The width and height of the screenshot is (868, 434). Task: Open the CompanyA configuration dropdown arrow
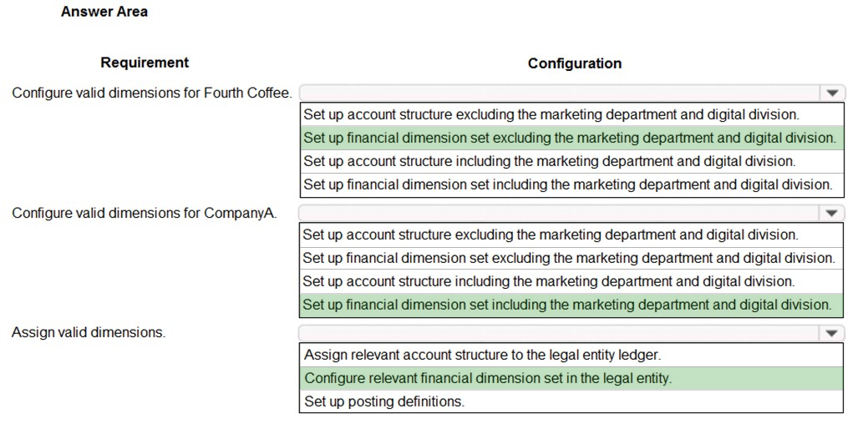point(831,213)
